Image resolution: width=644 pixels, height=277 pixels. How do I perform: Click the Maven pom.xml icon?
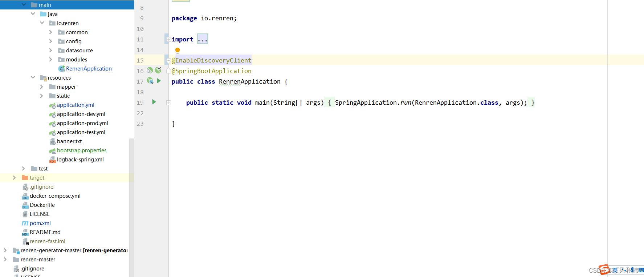(25, 223)
